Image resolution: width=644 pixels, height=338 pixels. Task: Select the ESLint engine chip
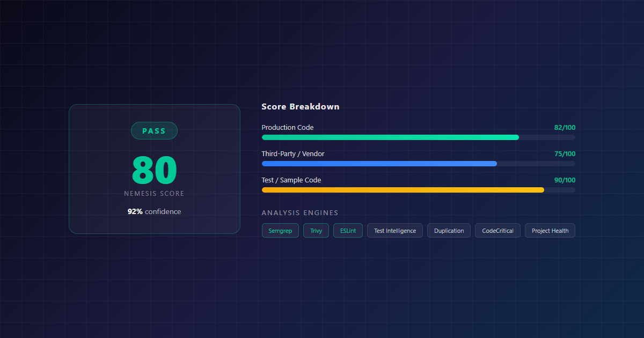tap(348, 231)
